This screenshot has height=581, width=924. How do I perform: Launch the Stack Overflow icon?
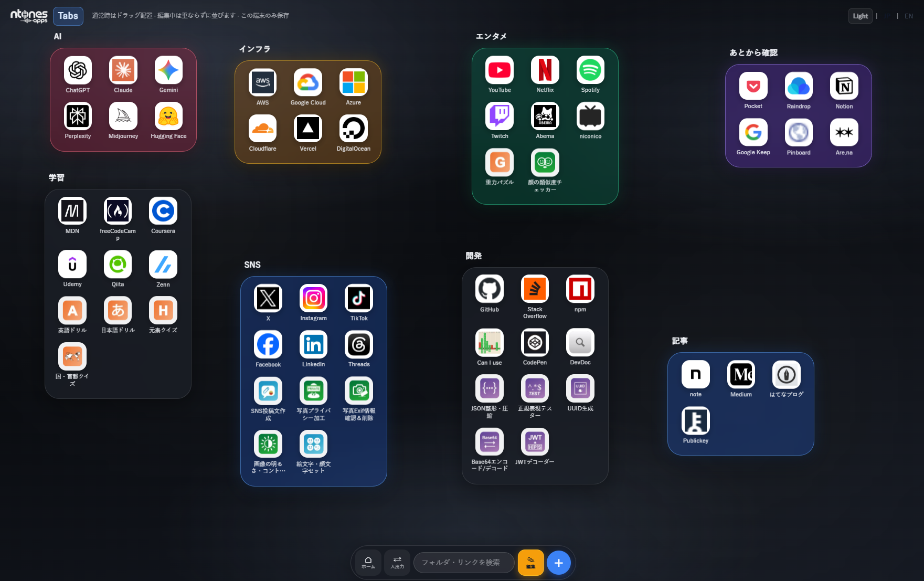click(x=535, y=289)
